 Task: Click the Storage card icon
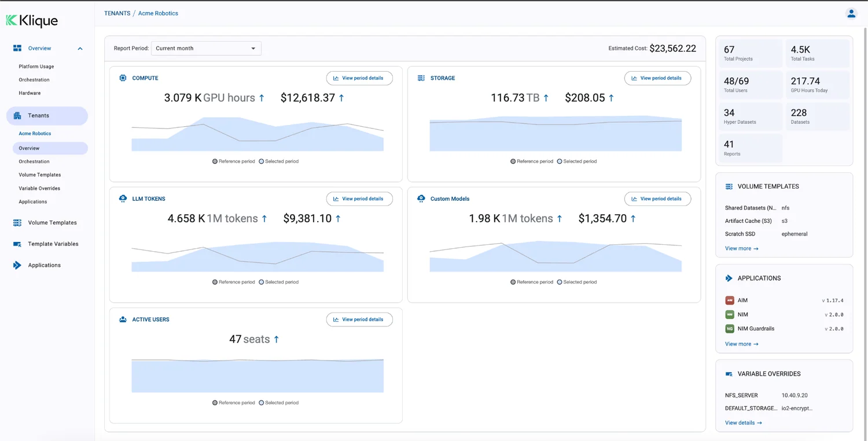click(x=421, y=78)
